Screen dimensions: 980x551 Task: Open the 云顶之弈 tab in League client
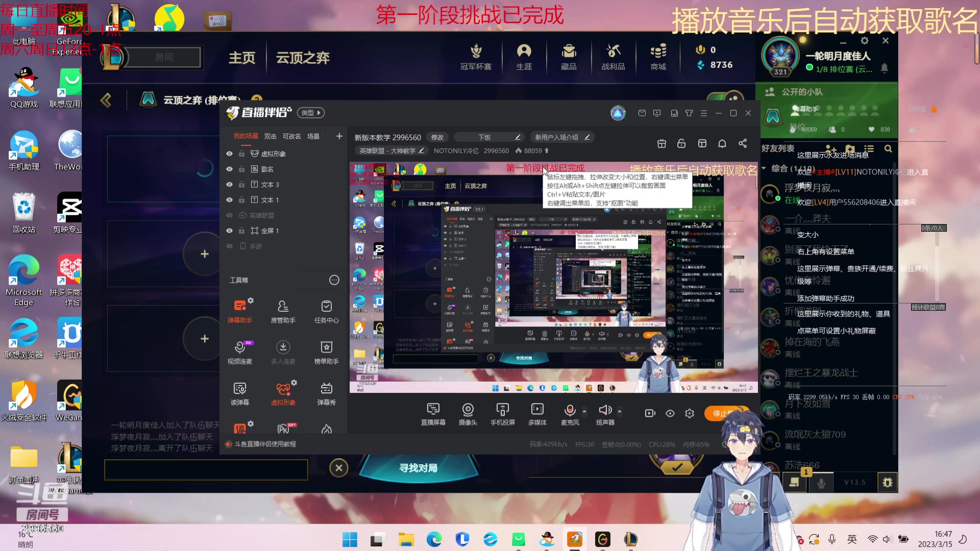(303, 58)
